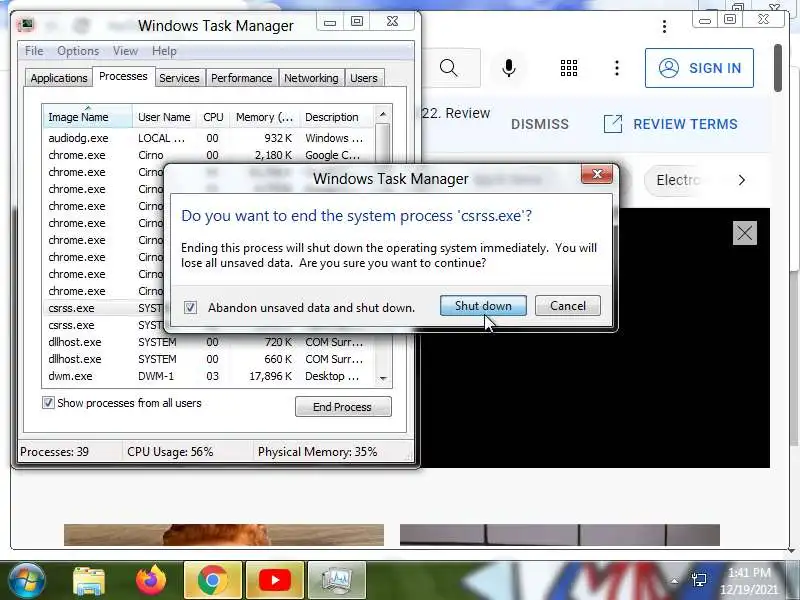Open the Help menu in Task Manager
This screenshot has width=800, height=600.
coord(164,51)
